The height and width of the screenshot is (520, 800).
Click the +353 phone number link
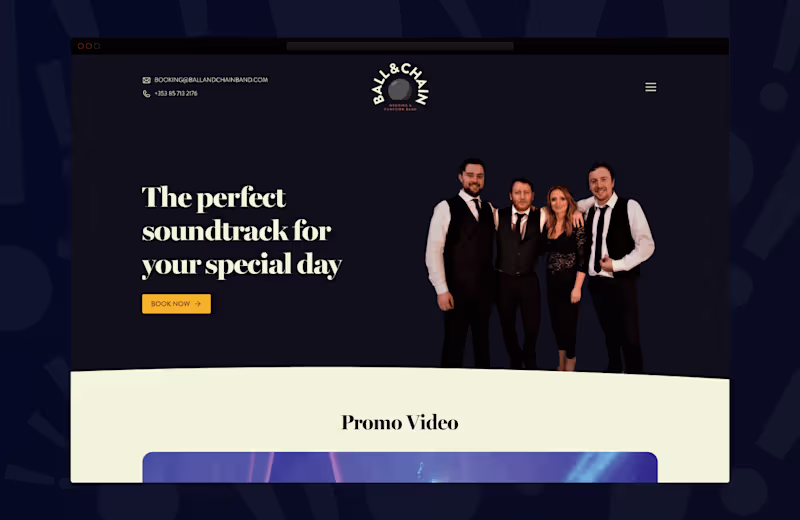tap(176, 93)
